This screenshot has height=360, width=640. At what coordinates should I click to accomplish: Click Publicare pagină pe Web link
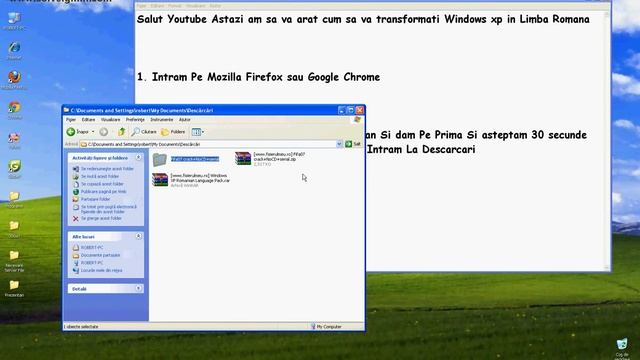point(103,191)
